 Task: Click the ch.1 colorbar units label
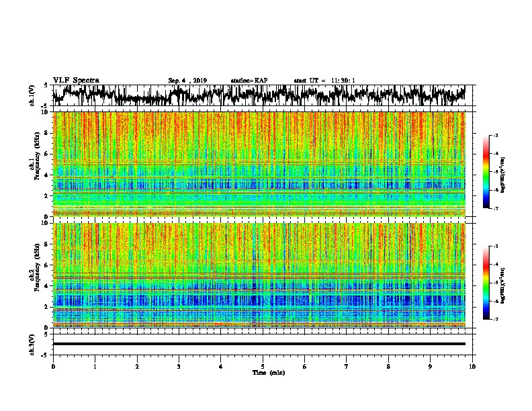503,175
